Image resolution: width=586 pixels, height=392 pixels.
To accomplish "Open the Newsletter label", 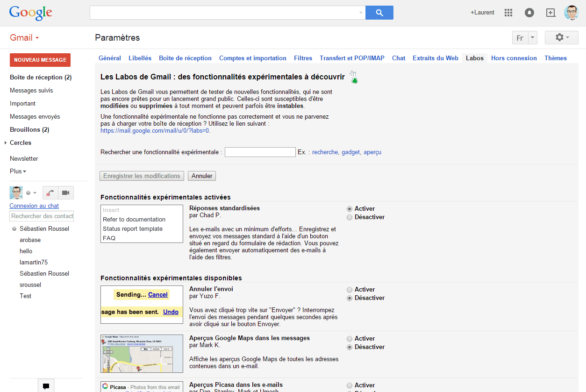I will (x=24, y=159).
